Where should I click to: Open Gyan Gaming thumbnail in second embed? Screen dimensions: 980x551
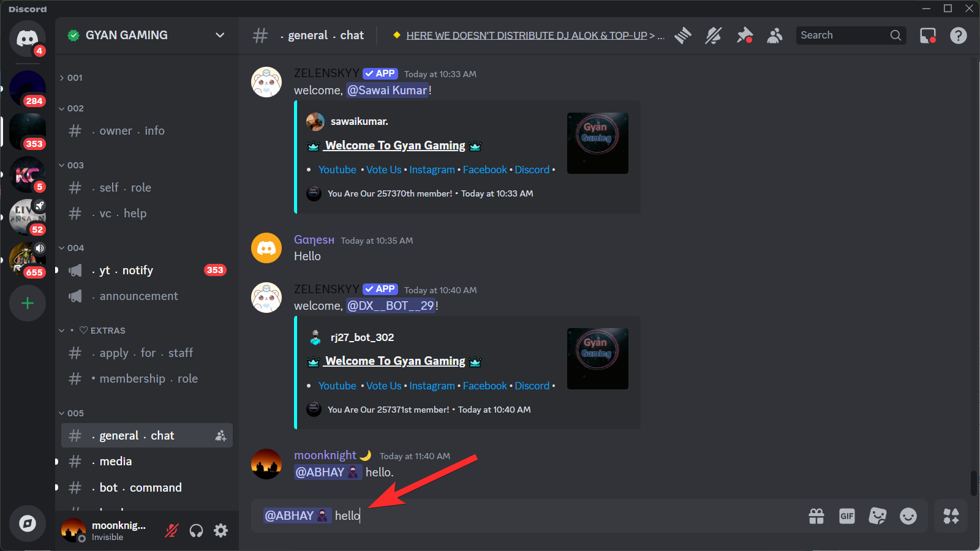click(x=598, y=359)
